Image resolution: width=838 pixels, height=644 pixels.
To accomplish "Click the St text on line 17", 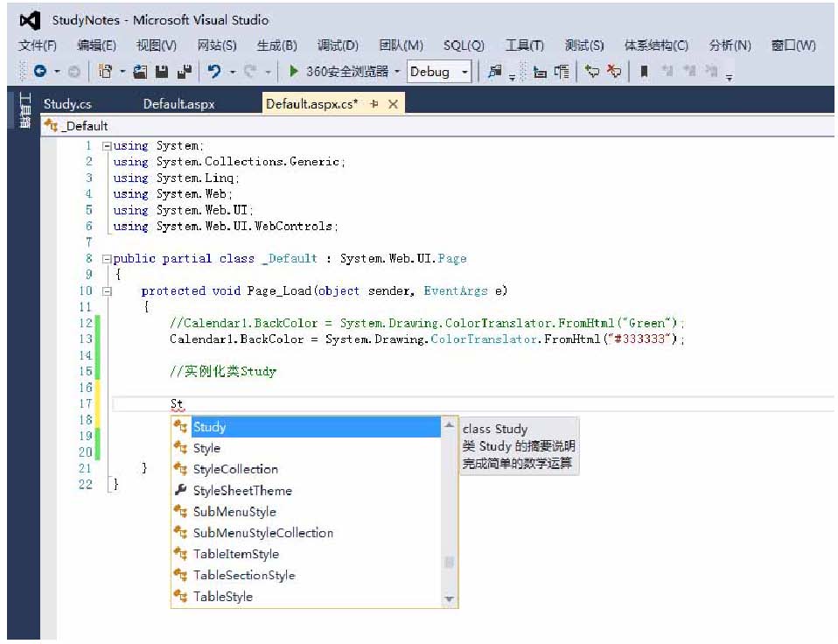I will [x=177, y=404].
